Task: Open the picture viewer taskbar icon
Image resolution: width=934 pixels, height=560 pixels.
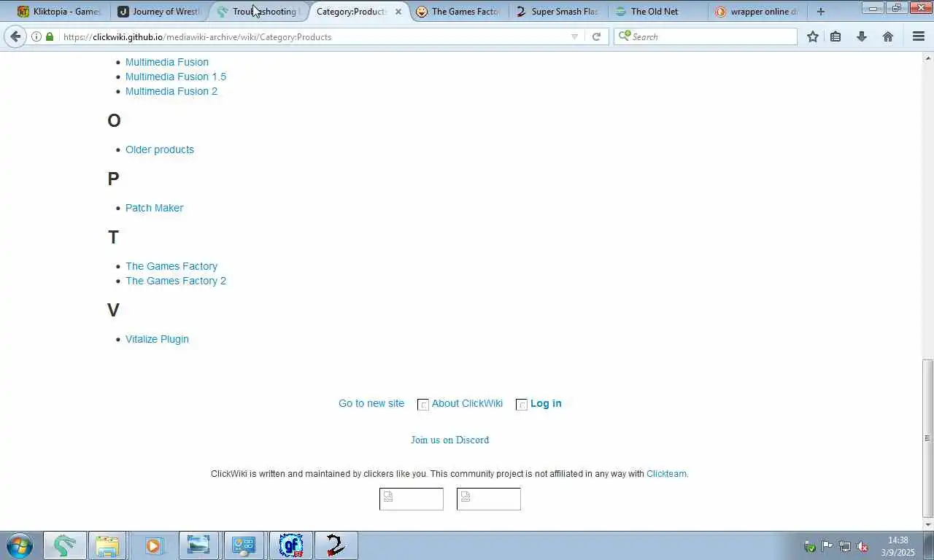Action: pos(198,545)
